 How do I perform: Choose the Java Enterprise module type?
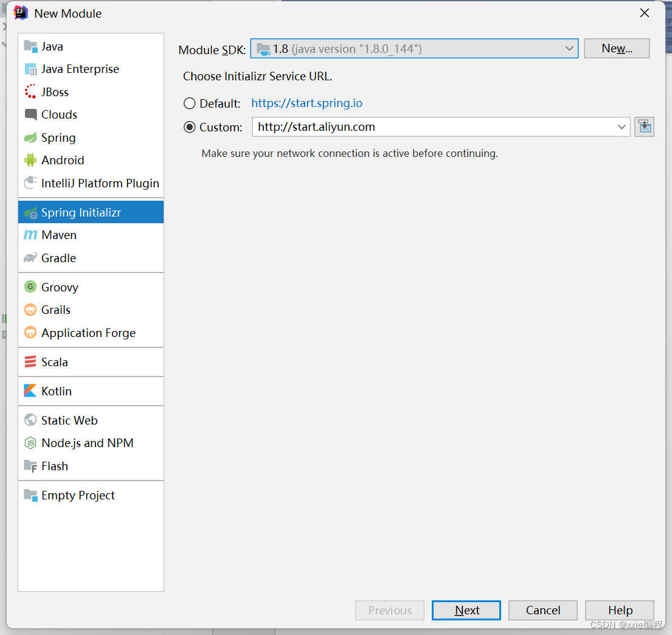91,69
